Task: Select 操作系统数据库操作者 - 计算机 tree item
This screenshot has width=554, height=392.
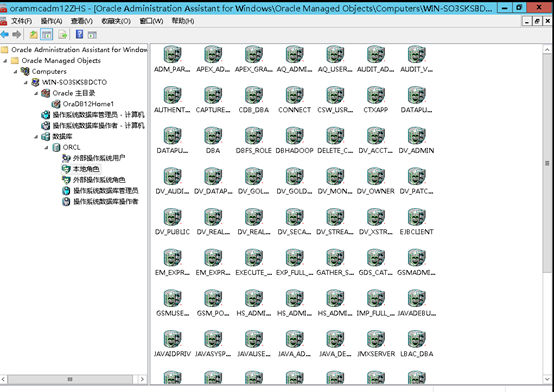Action: [x=98, y=125]
